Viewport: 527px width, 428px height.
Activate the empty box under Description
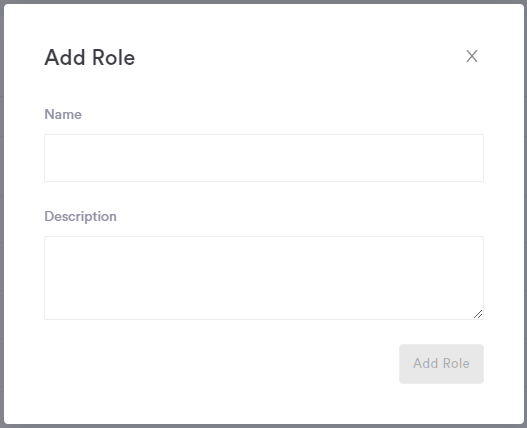coord(264,278)
